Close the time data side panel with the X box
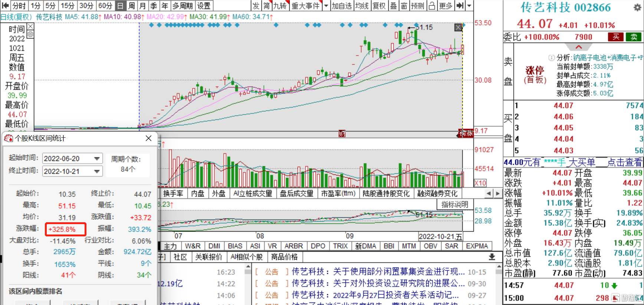This screenshot has height=305, width=644. click(x=30, y=27)
